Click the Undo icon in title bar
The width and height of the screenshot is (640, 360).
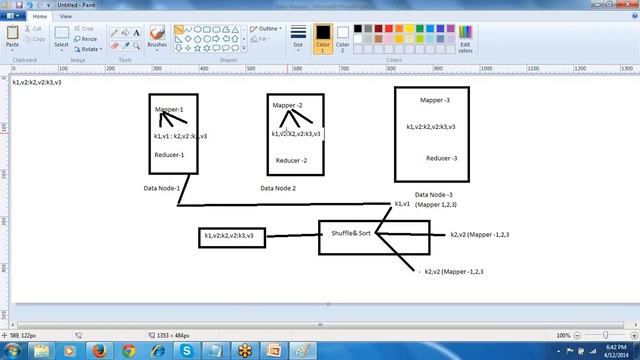(29, 5)
